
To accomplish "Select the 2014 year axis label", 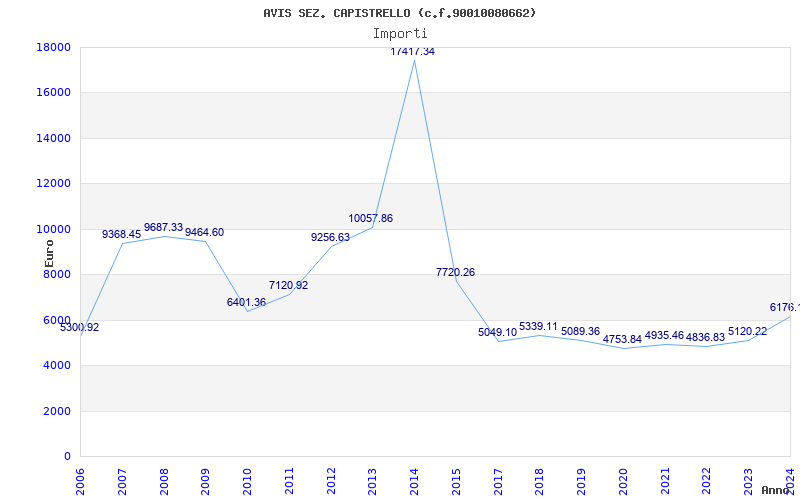I will click(414, 482).
